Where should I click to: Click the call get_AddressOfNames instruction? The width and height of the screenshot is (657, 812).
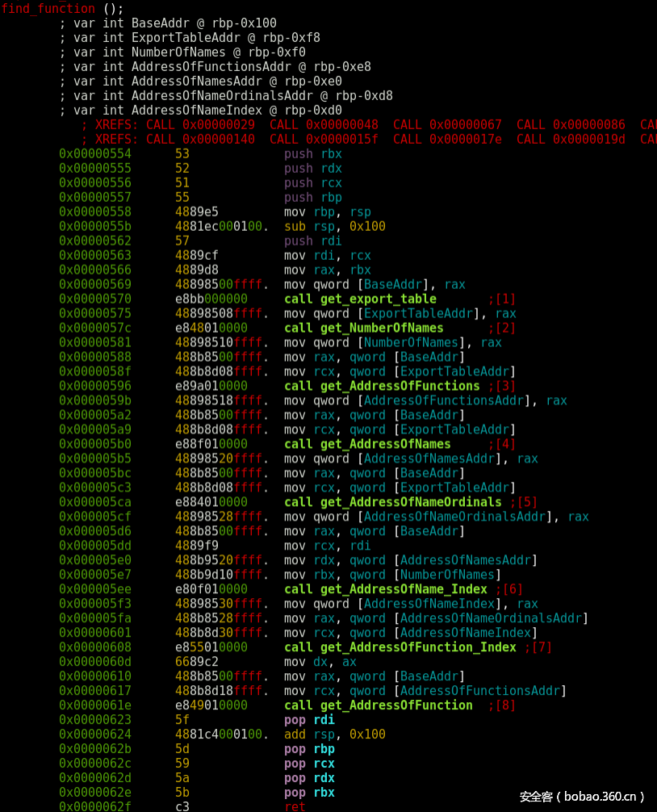[x=367, y=444]
